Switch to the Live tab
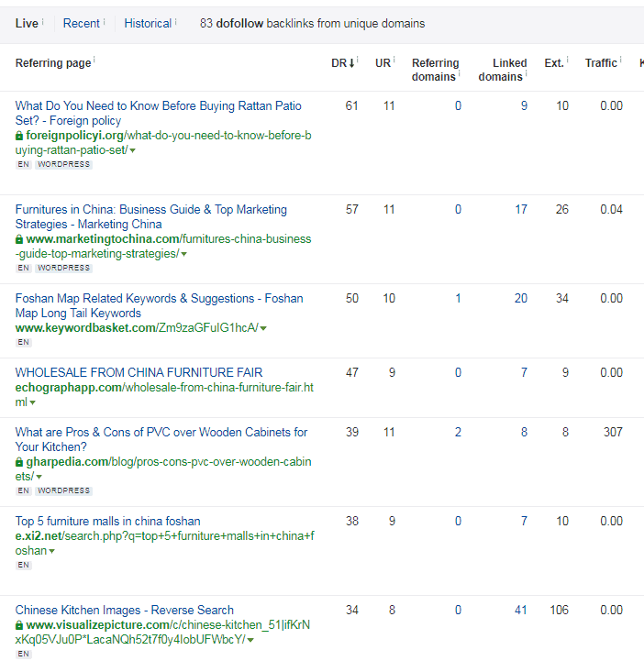This screenshot has width=644, height=661. click(27, 24)
